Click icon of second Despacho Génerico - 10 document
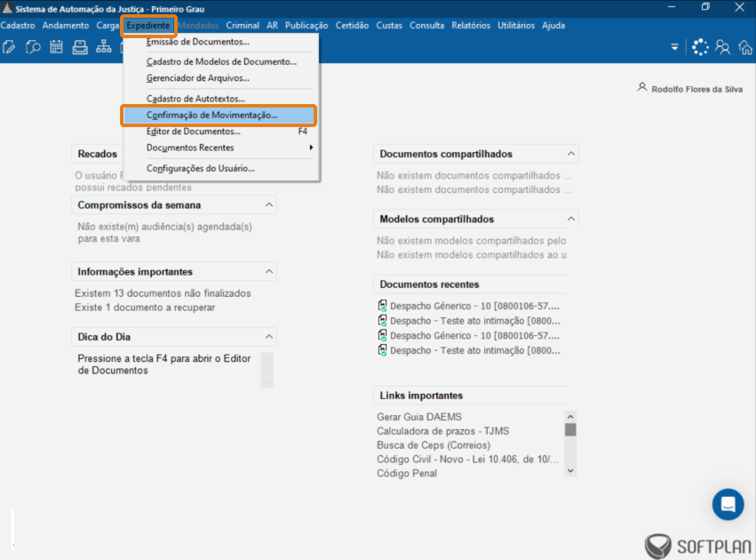 (382, 335)
